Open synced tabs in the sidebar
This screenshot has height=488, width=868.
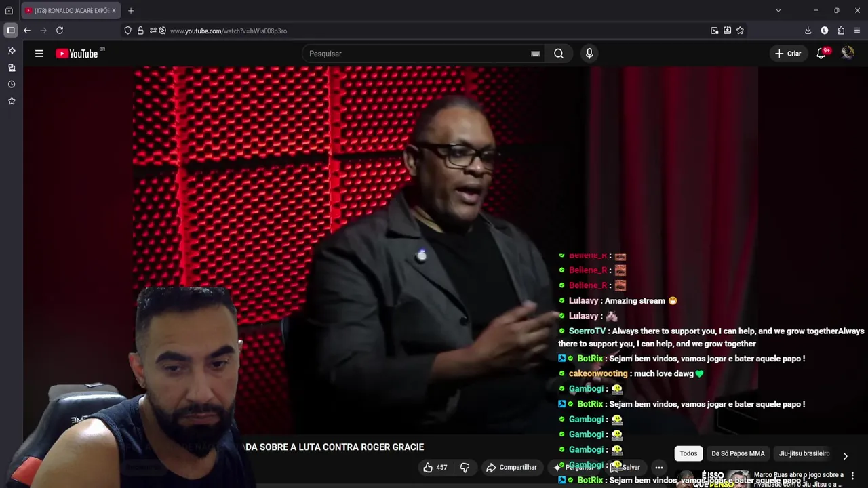pyautogui.click(x=12, y=68)
